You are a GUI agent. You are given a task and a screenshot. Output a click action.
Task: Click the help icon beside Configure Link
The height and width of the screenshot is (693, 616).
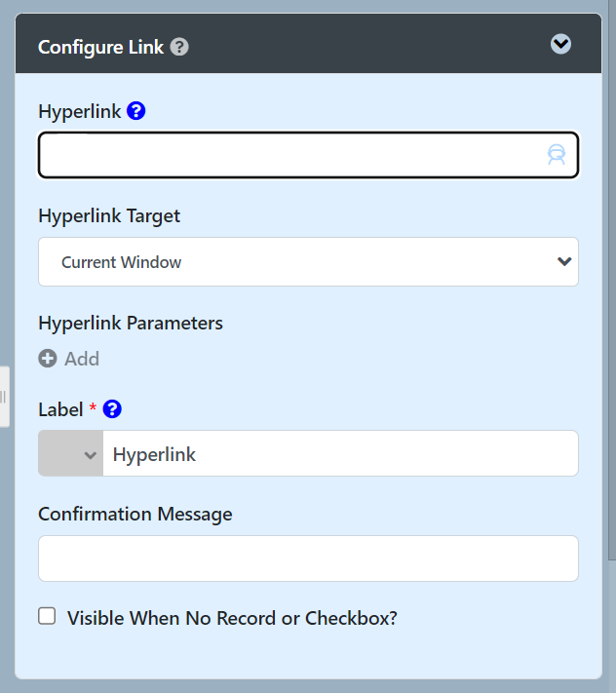point(179,47)
